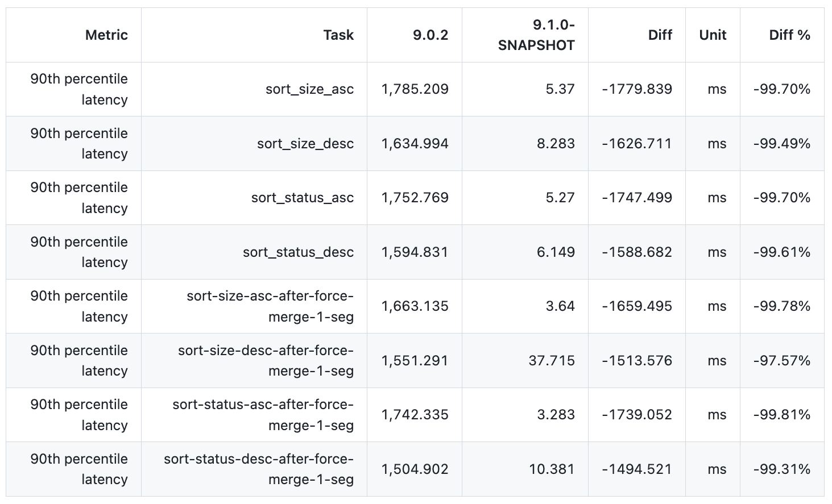
Task: Select the sort_size_asc task cell
Action: click(309, 89)
